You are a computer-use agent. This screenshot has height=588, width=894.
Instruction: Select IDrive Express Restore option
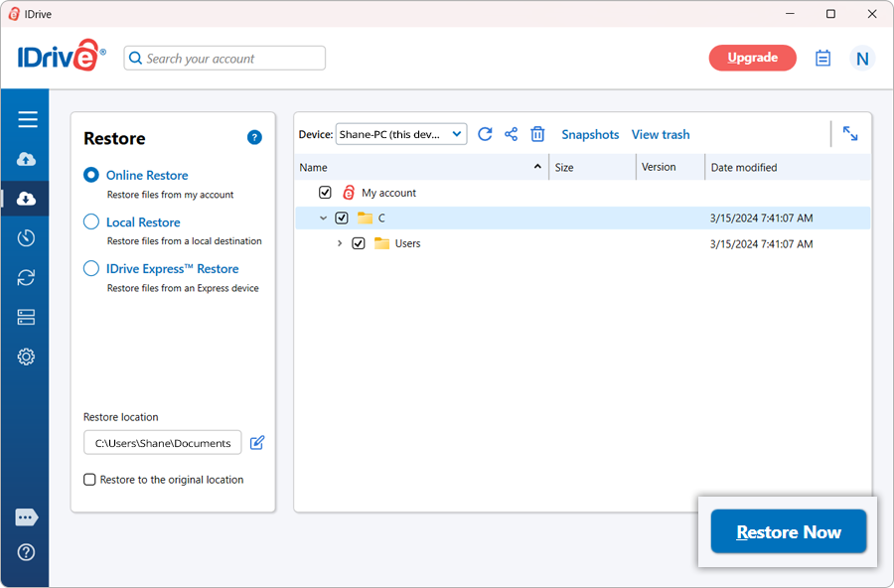click(91, 268)
